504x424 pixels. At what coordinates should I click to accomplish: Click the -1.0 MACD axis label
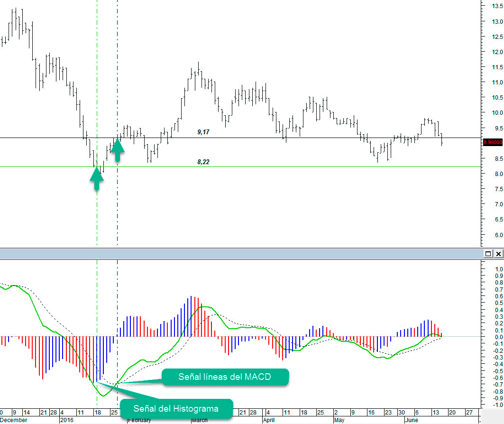498,405
